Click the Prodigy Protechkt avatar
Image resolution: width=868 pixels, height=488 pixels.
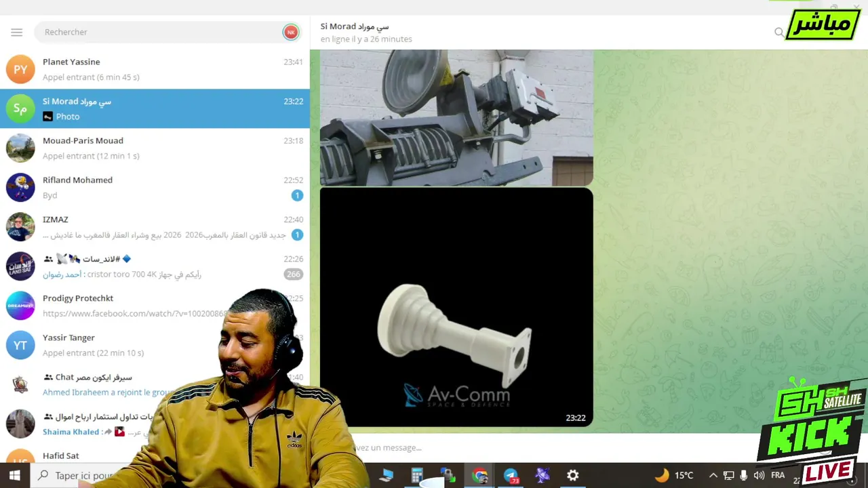pyautogui.click(x=20, y=306)
